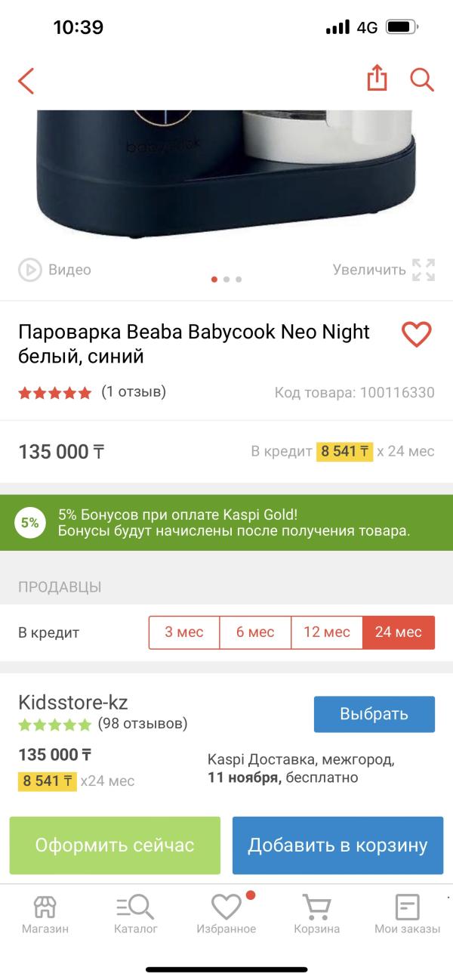Select 12 мес credit term
The height and width of the screenshot is (980, 453).
click(327, 632)
